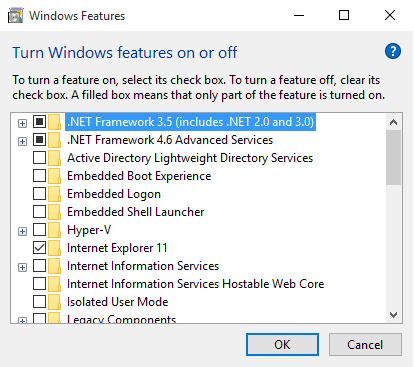Click the Cancel button

pos(365,344)
